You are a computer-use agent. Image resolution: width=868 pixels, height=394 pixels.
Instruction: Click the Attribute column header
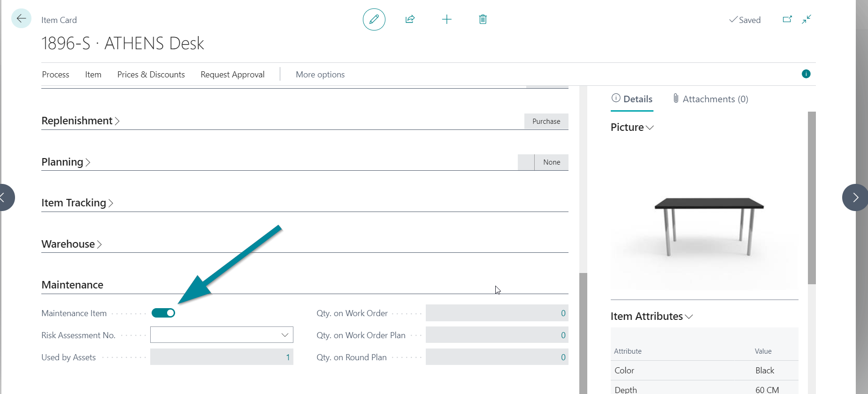pos(628,351)
